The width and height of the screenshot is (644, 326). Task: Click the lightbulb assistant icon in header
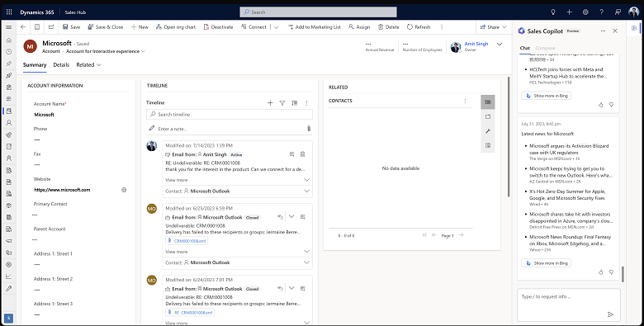tap(553, 12)
